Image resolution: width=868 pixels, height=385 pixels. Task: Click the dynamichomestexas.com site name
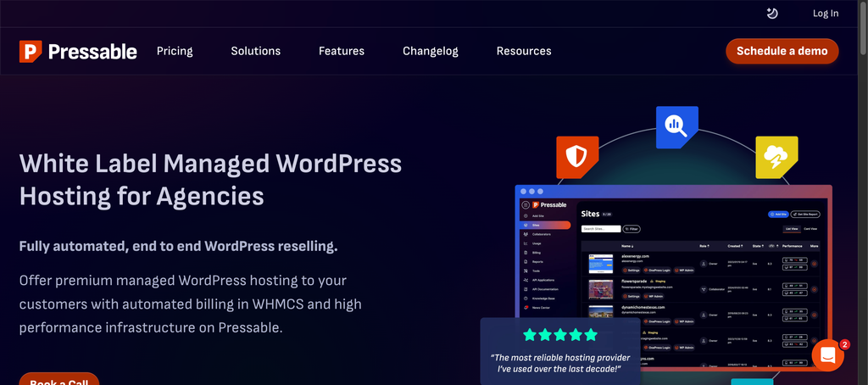pos(643,308)
